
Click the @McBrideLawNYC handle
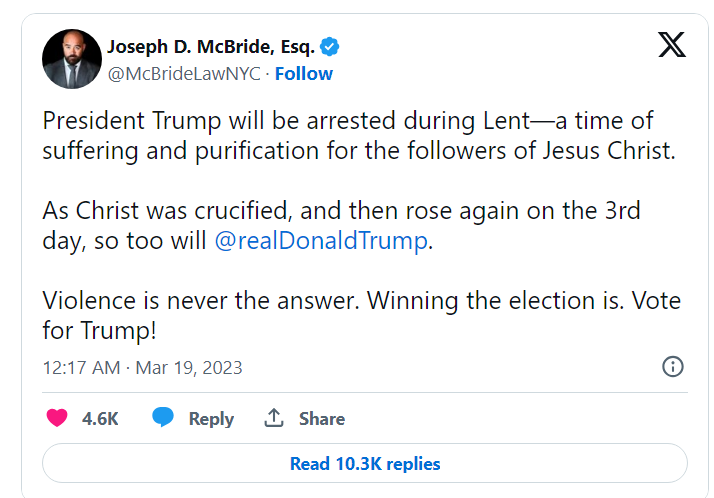click(184, 74)
